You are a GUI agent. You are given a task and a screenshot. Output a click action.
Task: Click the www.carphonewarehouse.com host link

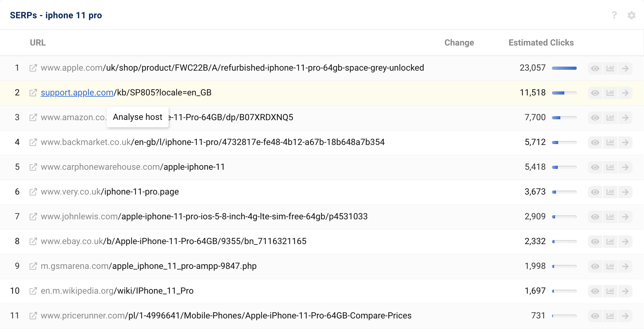click(x=100, y=167)
